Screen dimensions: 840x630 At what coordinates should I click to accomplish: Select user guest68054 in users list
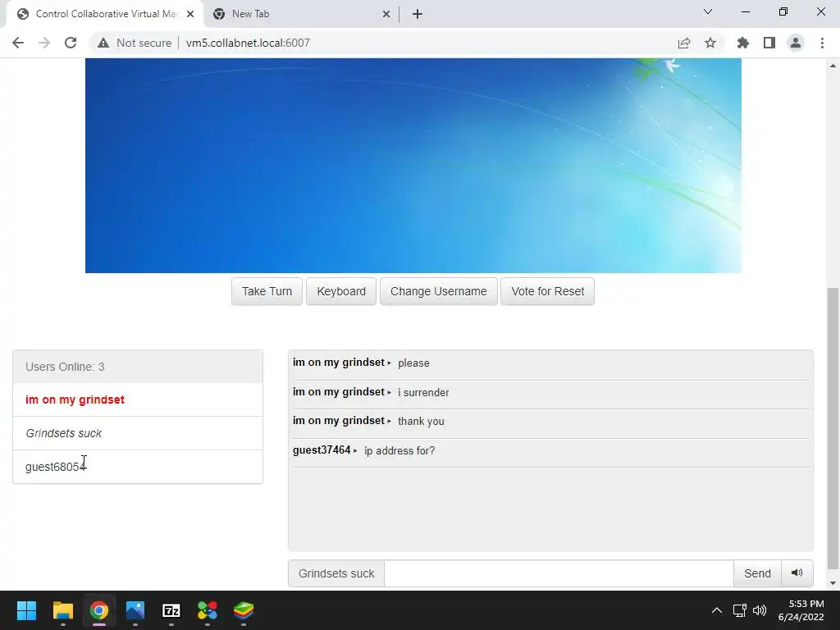pyautogui.click(x=138, y=467)
